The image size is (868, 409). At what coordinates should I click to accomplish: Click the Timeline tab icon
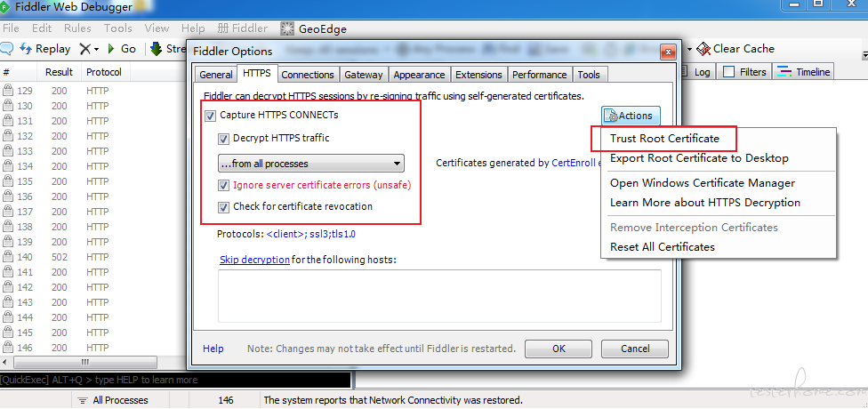tap(784, 72)
